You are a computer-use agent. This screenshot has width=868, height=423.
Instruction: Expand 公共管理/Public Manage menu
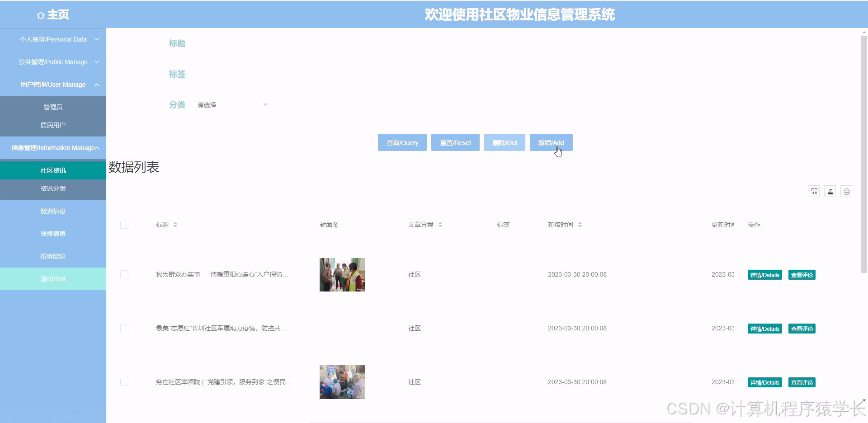tap(53, 62)
